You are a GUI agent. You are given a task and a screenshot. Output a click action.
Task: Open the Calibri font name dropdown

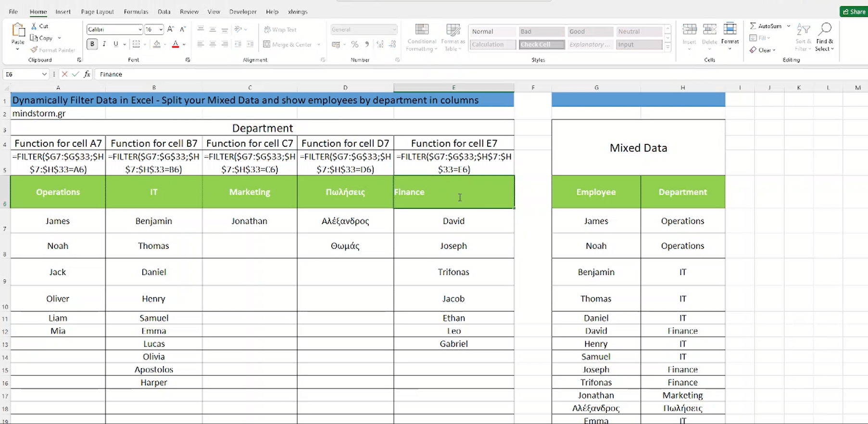pyautogui.click(x=140, y=29)
